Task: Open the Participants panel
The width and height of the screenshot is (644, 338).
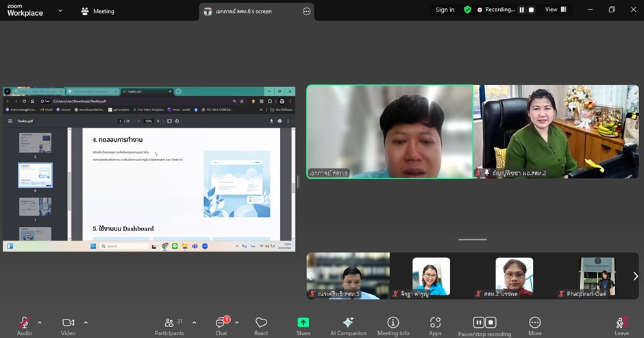Action: pos(169,326)
